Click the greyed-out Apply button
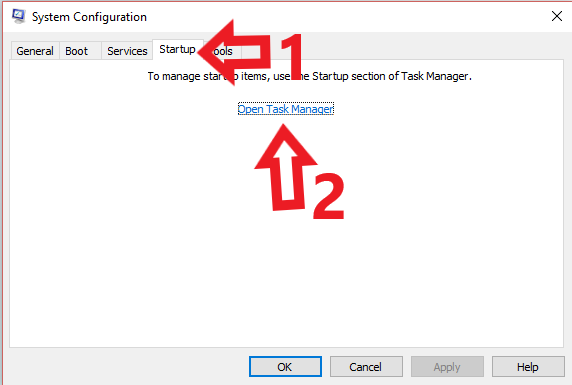572x385 pixels. pos(447,367)
